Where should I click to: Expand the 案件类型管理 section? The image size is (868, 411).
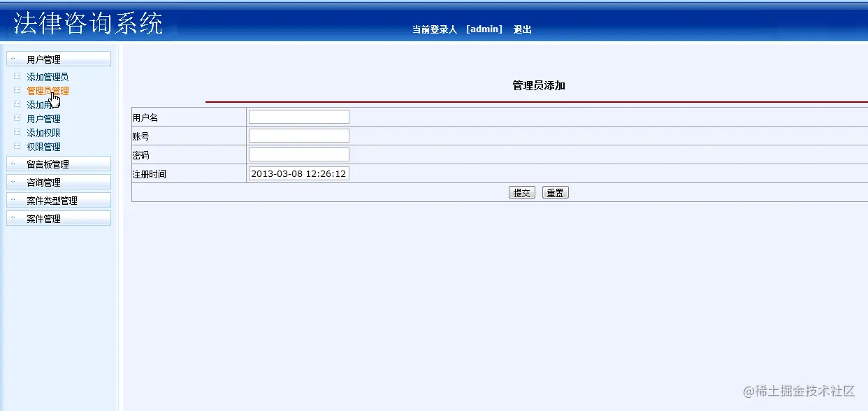pos(13,199)
